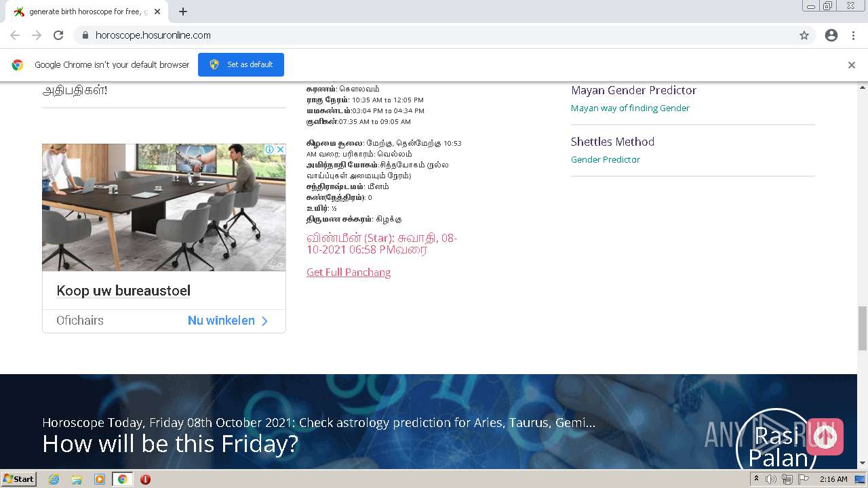Select the Chrome taskbar button
868x488 pixels.
122,479
